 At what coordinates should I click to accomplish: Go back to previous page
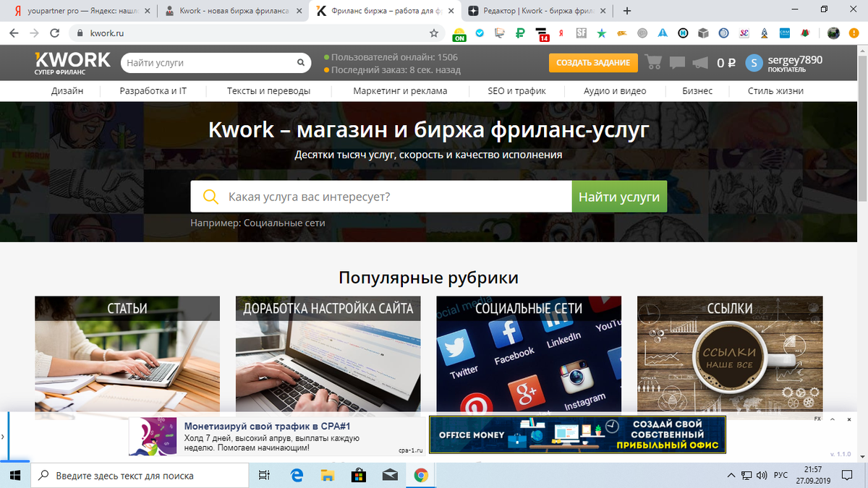14,33
